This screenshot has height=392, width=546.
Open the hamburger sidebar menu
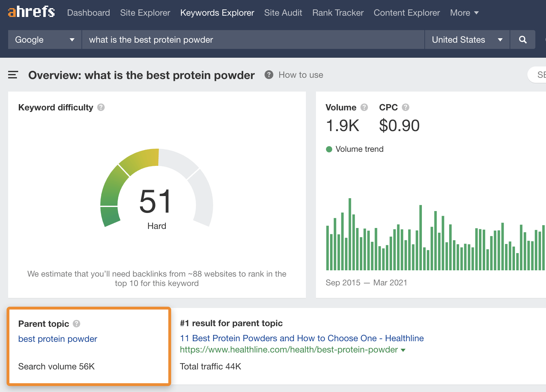[x=13, y=75]
